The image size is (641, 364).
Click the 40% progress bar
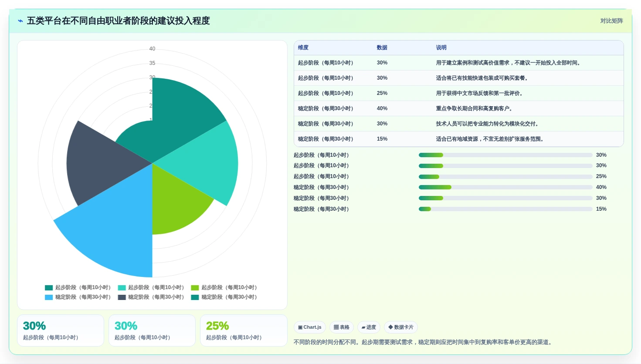pos(505,187)
